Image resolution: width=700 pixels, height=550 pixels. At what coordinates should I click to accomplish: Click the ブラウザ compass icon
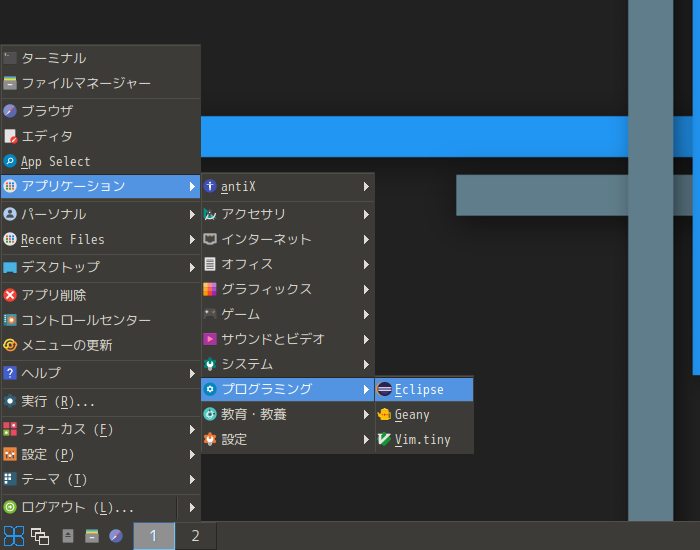(10, 111)
